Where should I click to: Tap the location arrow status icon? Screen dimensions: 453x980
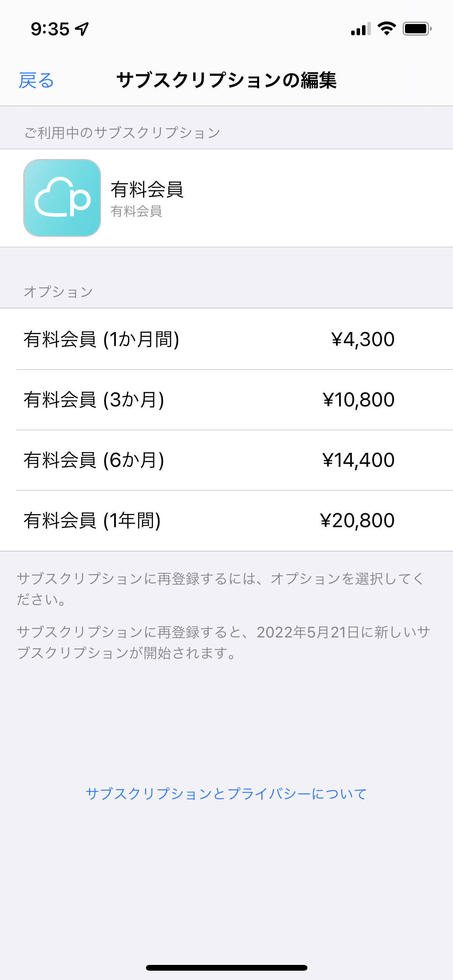point(82,29)
